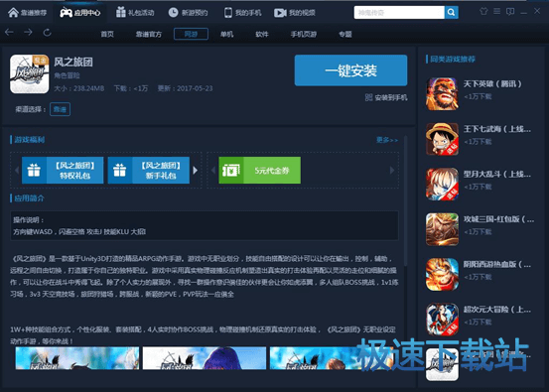Viewport: 549px width, 392px height.
Task: Open the 超次元大冒险 game icon
Action: point(442,320)
